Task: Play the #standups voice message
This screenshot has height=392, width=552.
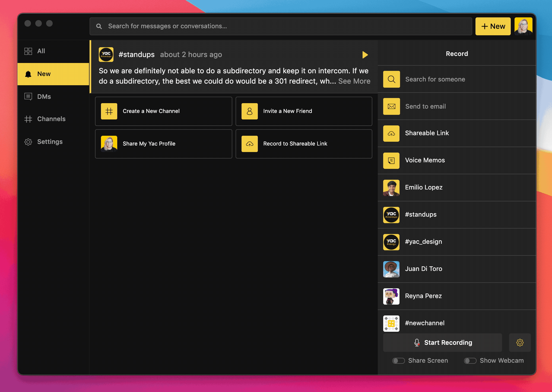Action: (365, 55)
